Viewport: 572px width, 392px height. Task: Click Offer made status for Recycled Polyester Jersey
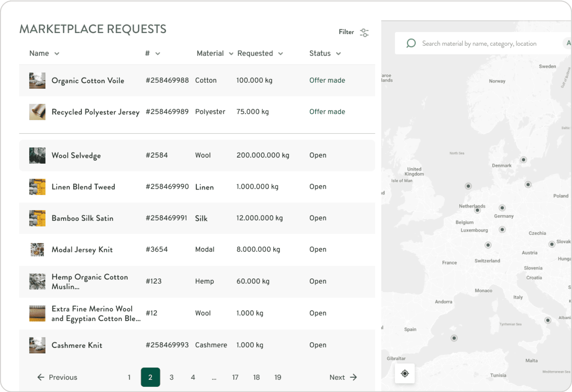click(327, 112)
